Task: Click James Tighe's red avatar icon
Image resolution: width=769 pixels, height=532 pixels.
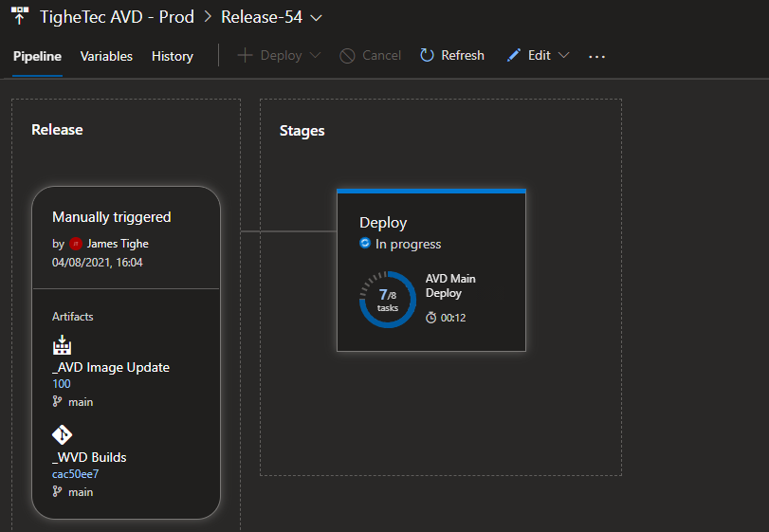Action: [x=76, y=244]
